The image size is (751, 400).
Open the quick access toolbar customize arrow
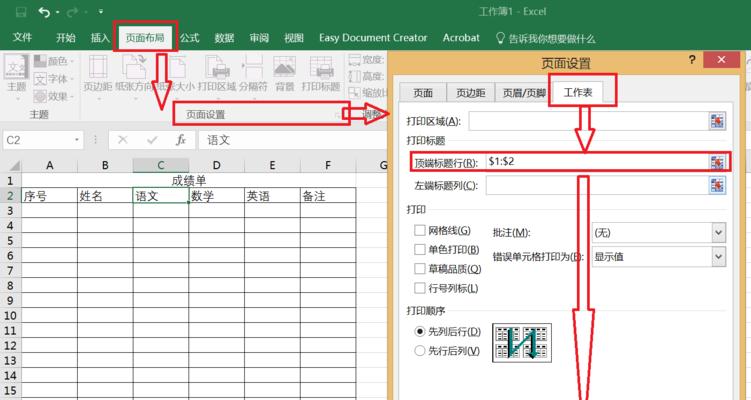101,11
